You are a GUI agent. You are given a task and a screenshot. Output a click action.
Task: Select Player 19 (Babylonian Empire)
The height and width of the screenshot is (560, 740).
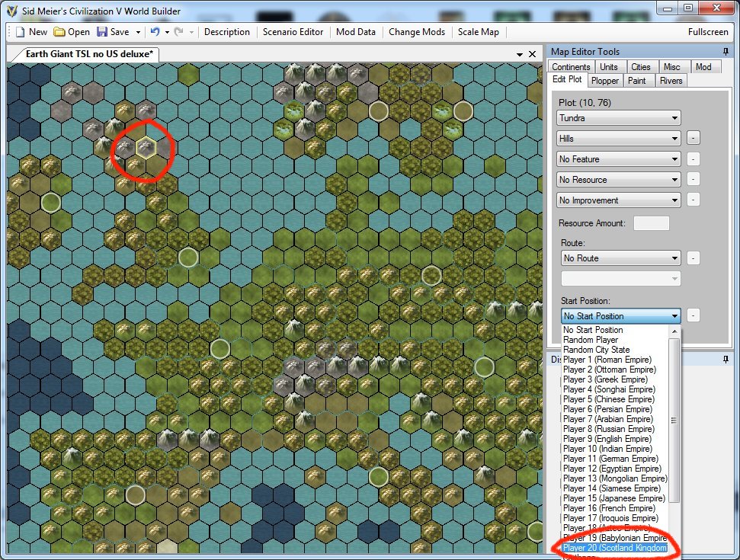click(616, 538)
